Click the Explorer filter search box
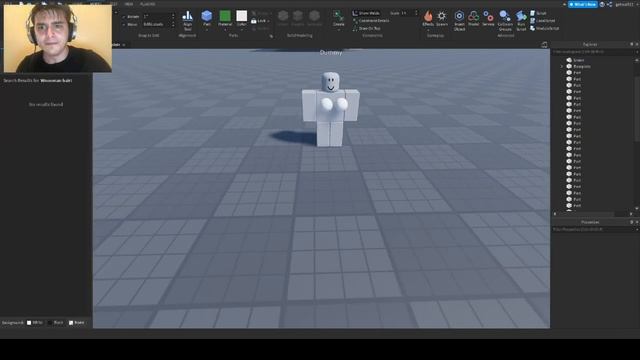This screenshot has width=640, height=360. pos(593,52)
